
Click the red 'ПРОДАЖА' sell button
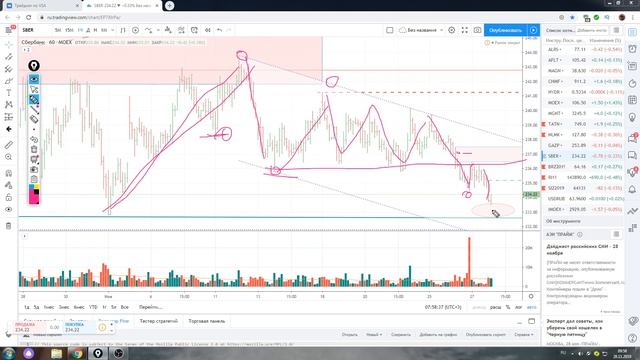pos(29,327)
